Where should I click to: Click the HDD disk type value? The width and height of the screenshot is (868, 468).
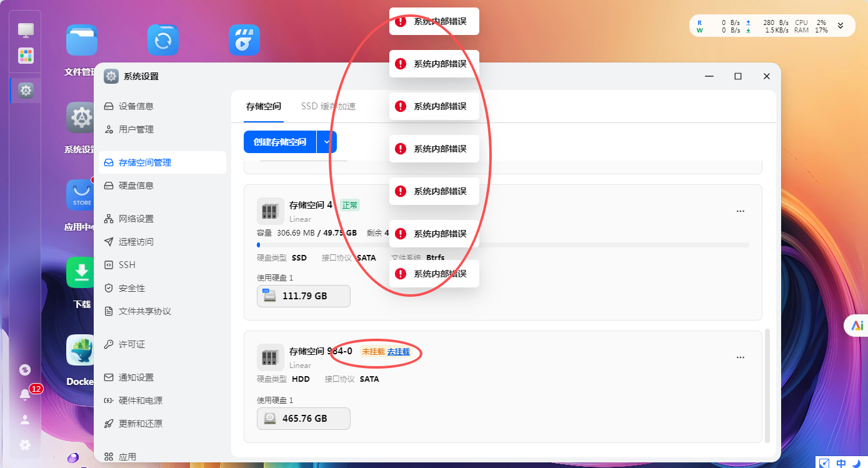tap(301, 379)
